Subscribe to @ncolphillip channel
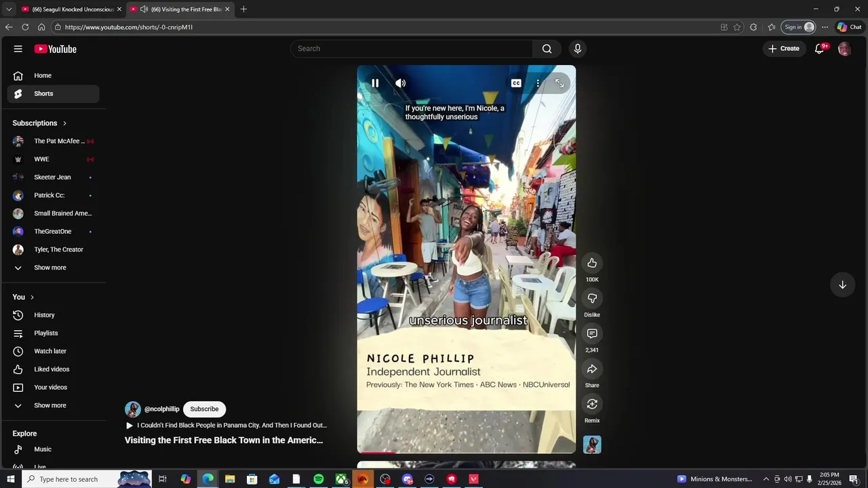868x488 pixels. click(204, 409)
